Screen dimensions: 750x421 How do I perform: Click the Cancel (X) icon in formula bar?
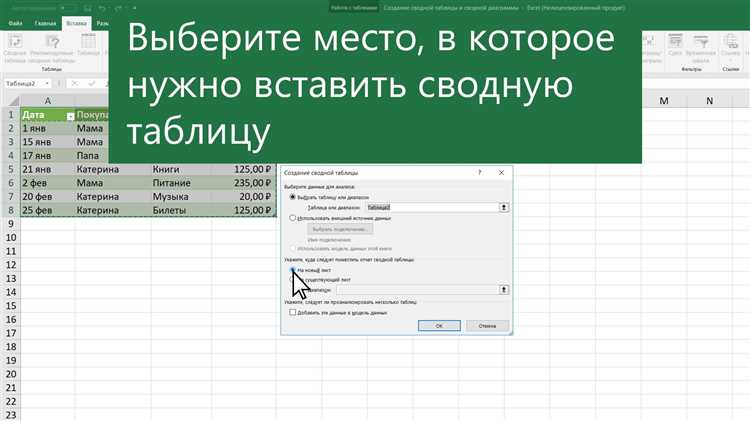pos(74,83)
